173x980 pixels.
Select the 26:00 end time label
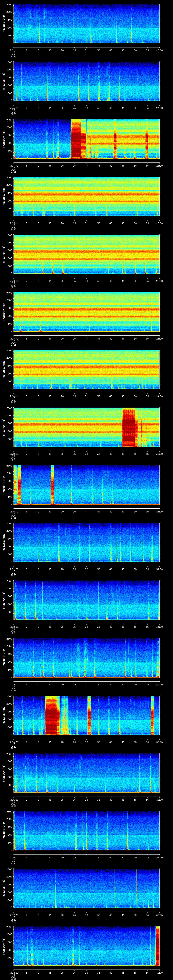pyautogui.click(x=160, y=223)
